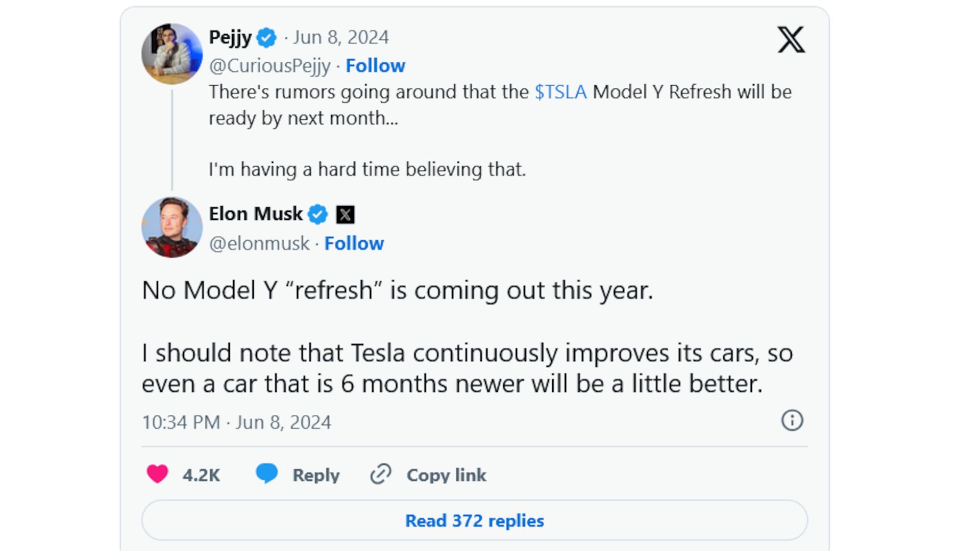The height and width of the screenshot is (551, 980).
Task: Open @CuriousPejjy handle link
Action: [x=269, y=65]
